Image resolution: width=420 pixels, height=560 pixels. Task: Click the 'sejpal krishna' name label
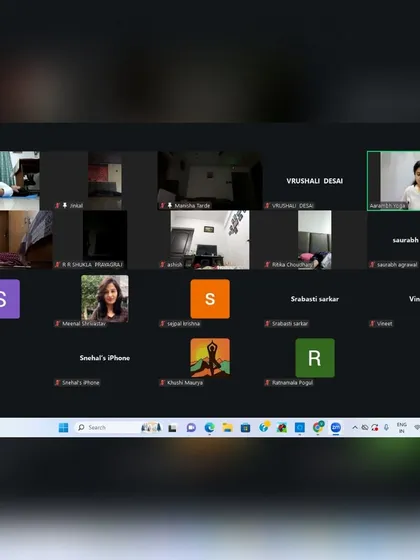(184, 324)
